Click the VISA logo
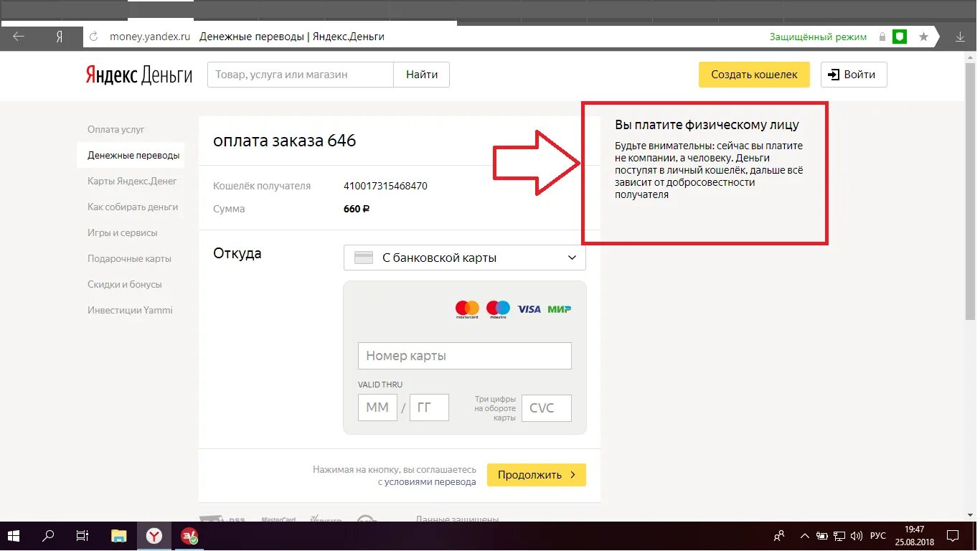The height and width of the screenshot is (551, 980). (x=529, y=309)
